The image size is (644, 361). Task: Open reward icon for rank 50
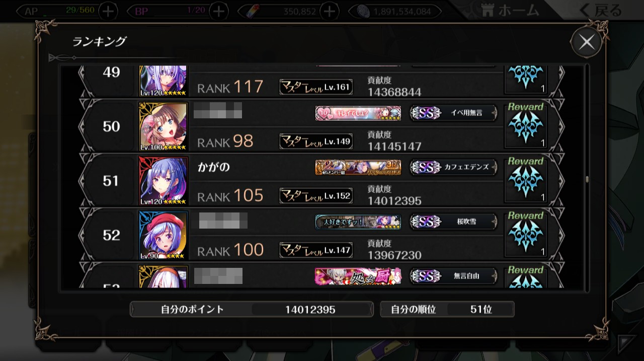[526, 125]
